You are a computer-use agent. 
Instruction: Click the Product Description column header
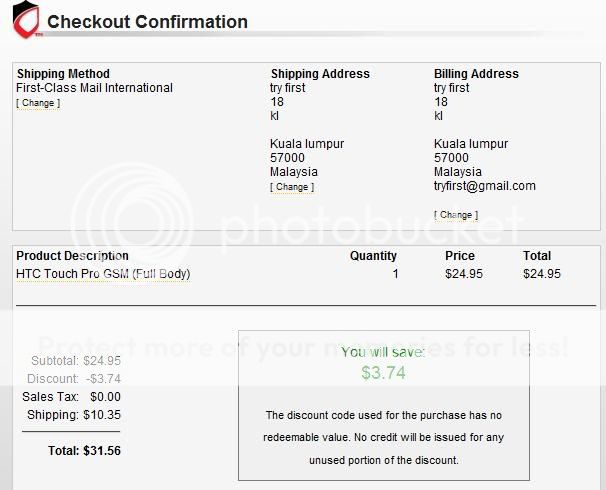[x=72, y=256]
